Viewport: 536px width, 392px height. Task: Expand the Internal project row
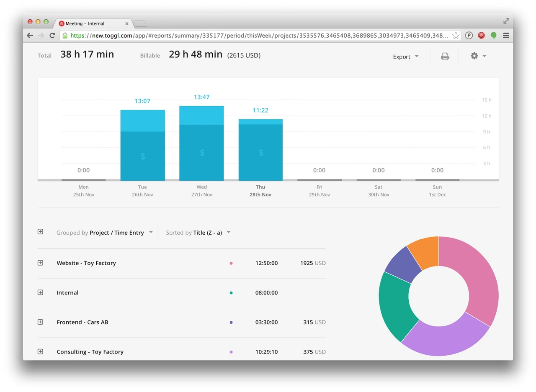40,292
